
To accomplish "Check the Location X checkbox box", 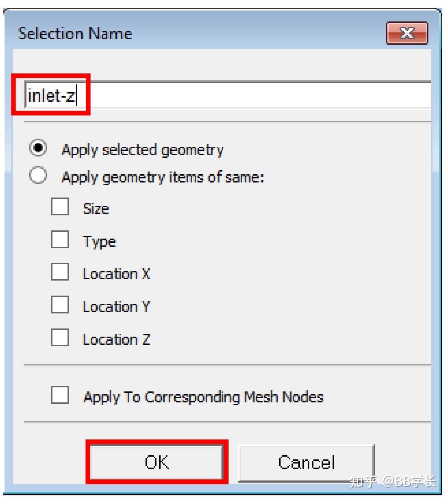I will [x=60, y=273].
